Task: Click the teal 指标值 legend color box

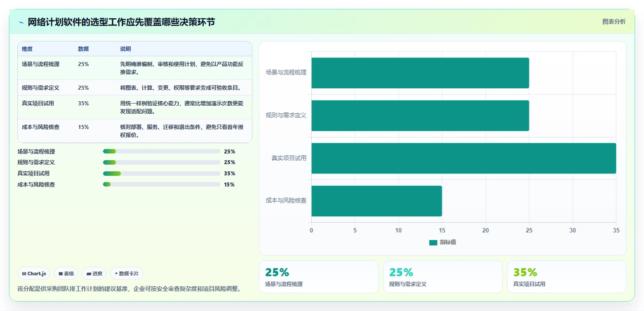Action: point(433,242)
